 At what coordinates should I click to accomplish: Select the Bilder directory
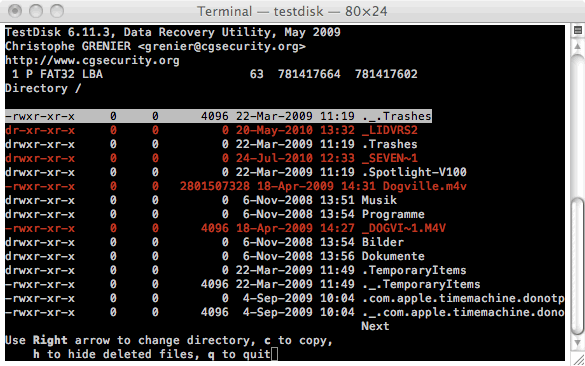[204, 242]
